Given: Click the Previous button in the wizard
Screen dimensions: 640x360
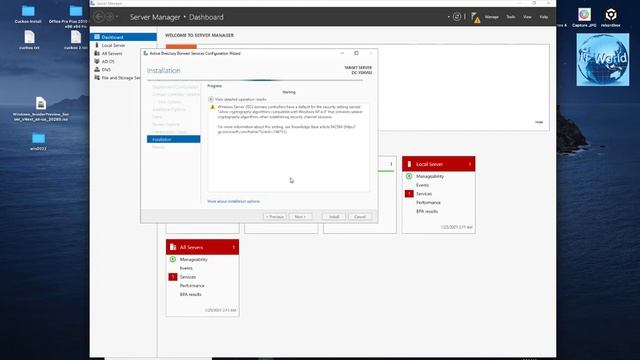Looking at the screenshot, I should pos(275,216).
